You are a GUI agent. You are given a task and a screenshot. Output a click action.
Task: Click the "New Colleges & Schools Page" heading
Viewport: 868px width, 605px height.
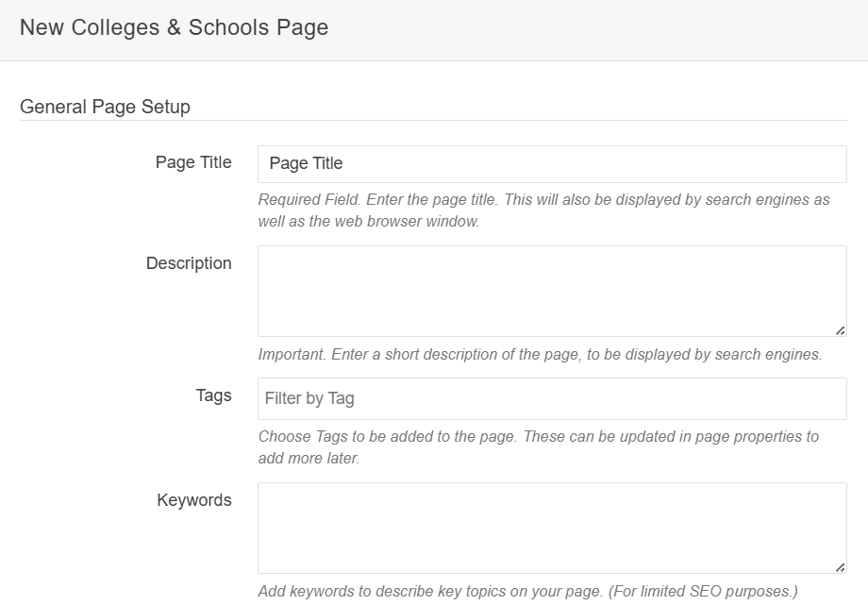(x=175, y=27)
